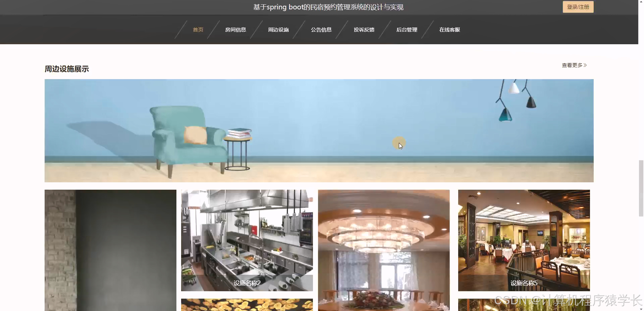Open the 房间信息 menu item
Image resolution: width=644 pixels, height=311 pixels.
pos(236,29)
